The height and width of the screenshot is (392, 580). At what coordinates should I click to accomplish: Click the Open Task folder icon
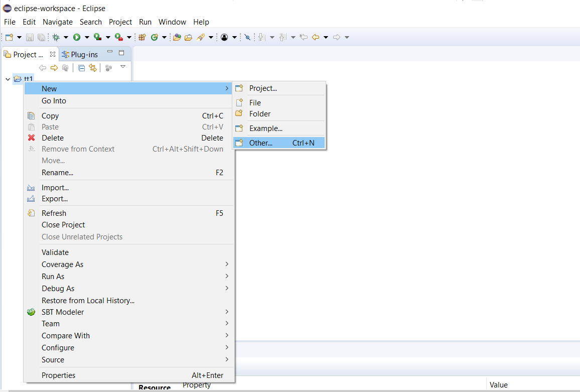pyautogui.click(x=188, y=37)
